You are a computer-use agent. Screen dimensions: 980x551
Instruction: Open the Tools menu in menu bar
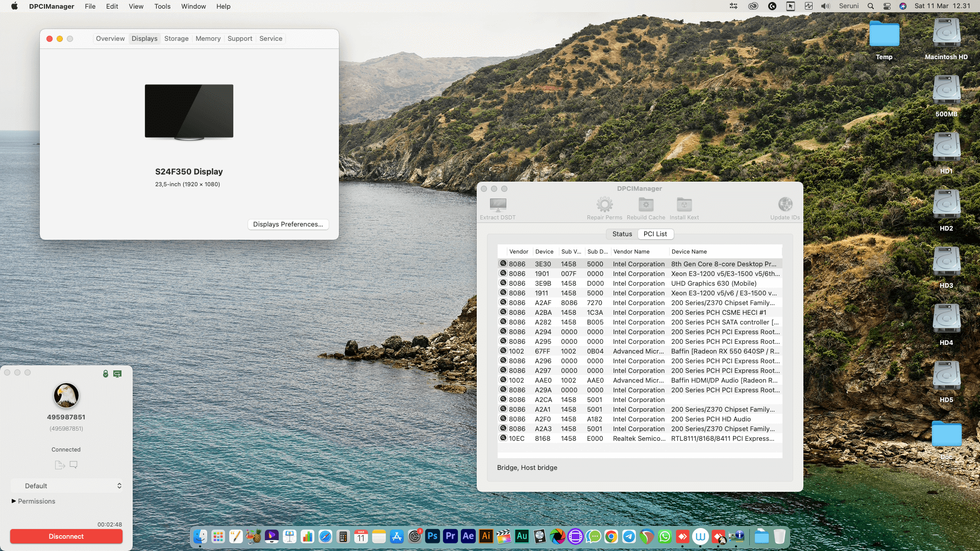pos(162,6)
